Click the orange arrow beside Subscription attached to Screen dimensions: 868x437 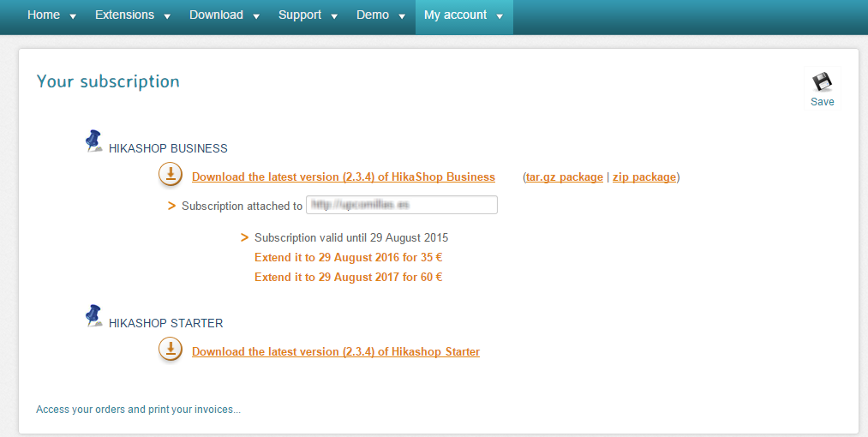tap(171, 206)
